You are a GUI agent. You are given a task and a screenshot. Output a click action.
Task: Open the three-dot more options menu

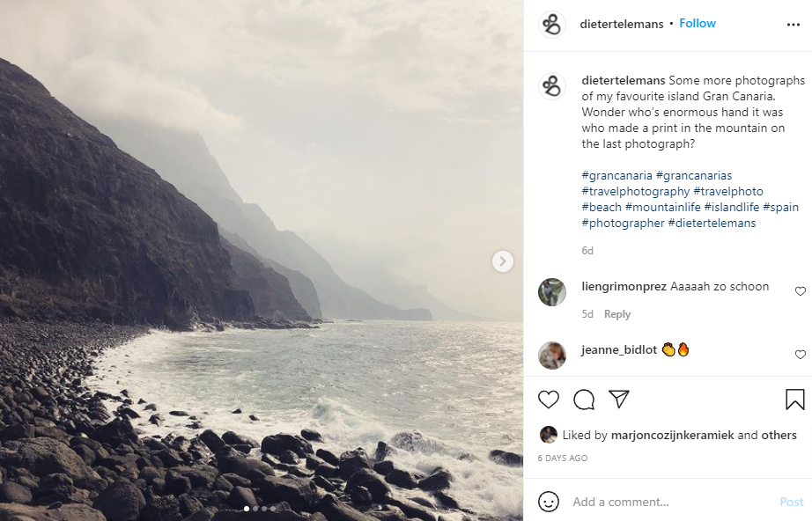793,25
